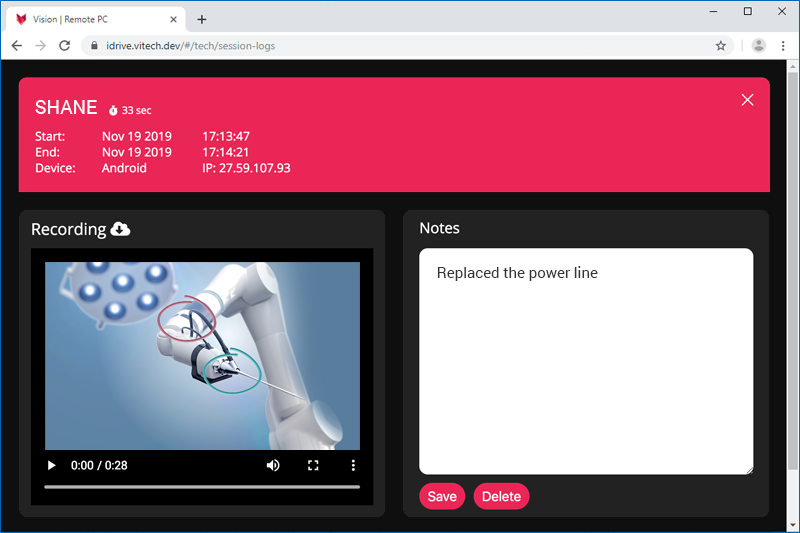Viewport: 800px width, 533px height.
Task: Open video player more options menu
Action: tap(353, 465)
